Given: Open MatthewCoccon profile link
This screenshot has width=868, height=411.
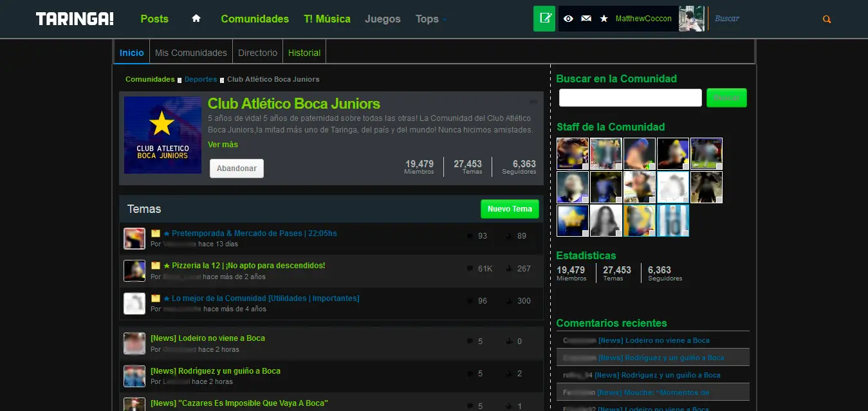Looking at the screenshot, I should point(643,19).
